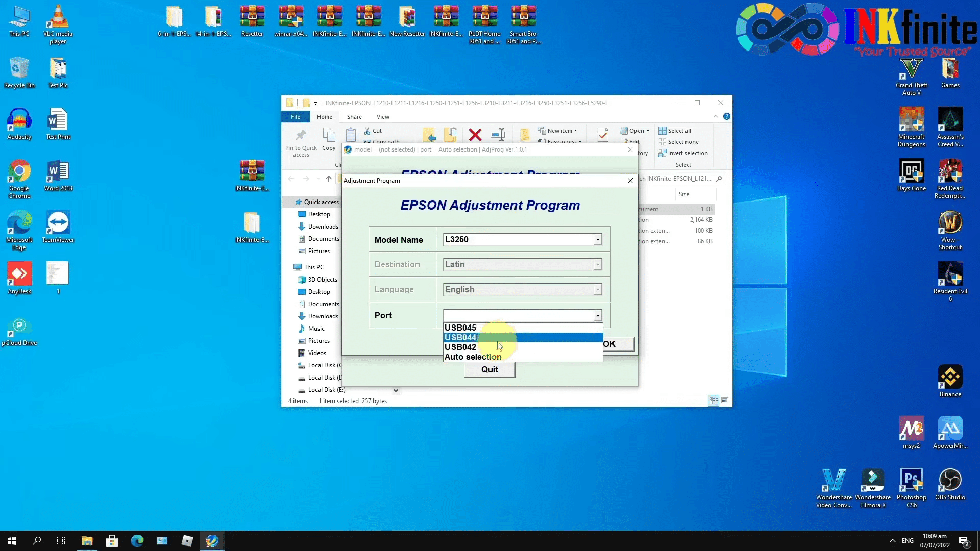The image size is (980, 551).
Task: Open taskbar Search icon
Action: tap(37, 541)
